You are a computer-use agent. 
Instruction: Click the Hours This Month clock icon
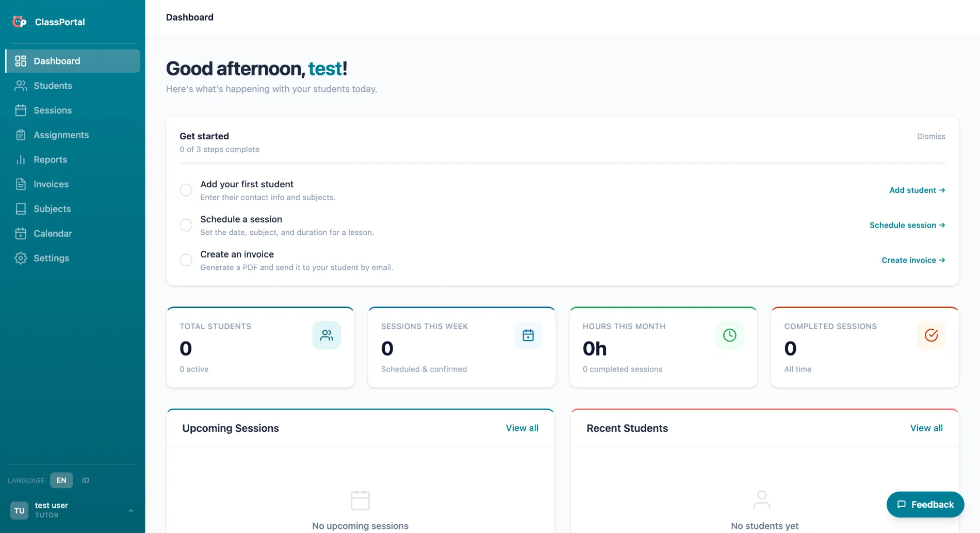(x=730, y=335)
